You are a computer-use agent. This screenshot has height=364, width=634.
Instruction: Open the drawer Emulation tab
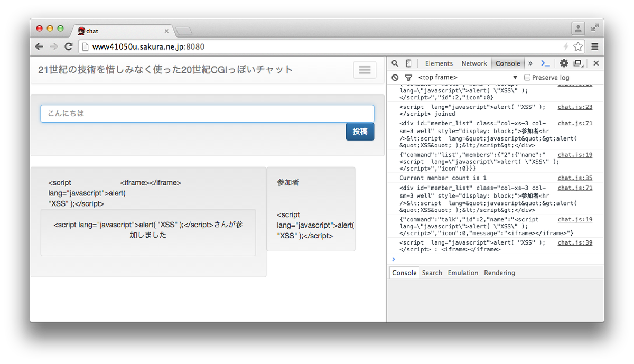[463, 273]
